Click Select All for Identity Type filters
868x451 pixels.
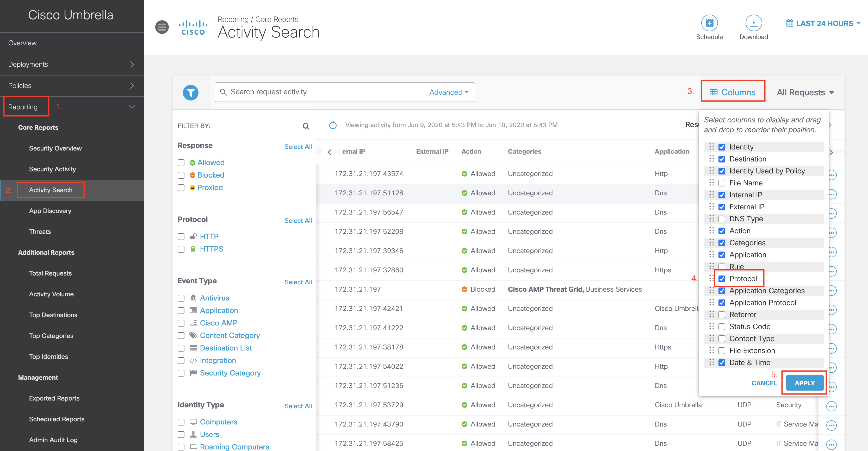click(x=298, y=406)
